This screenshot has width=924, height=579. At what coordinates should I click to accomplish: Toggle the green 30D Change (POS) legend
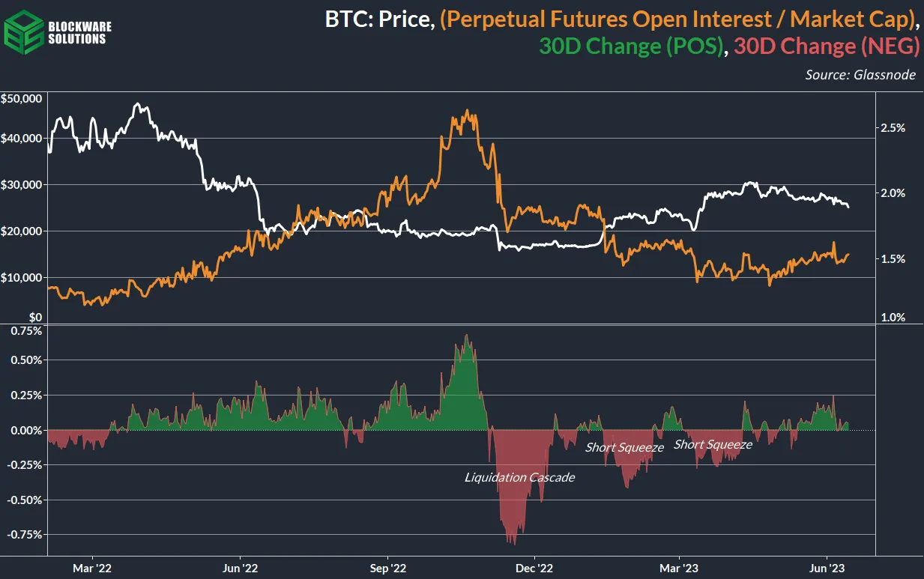point(631,46)
